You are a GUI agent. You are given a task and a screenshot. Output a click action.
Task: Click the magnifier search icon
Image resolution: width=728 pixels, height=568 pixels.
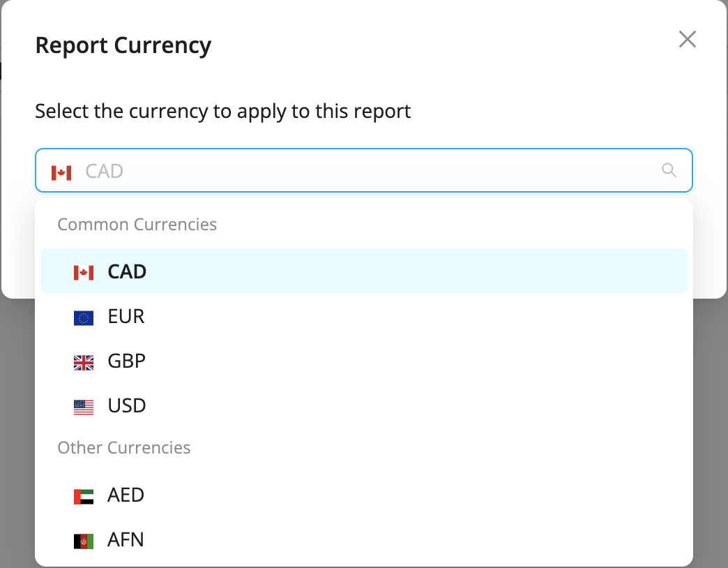[669, 170]
